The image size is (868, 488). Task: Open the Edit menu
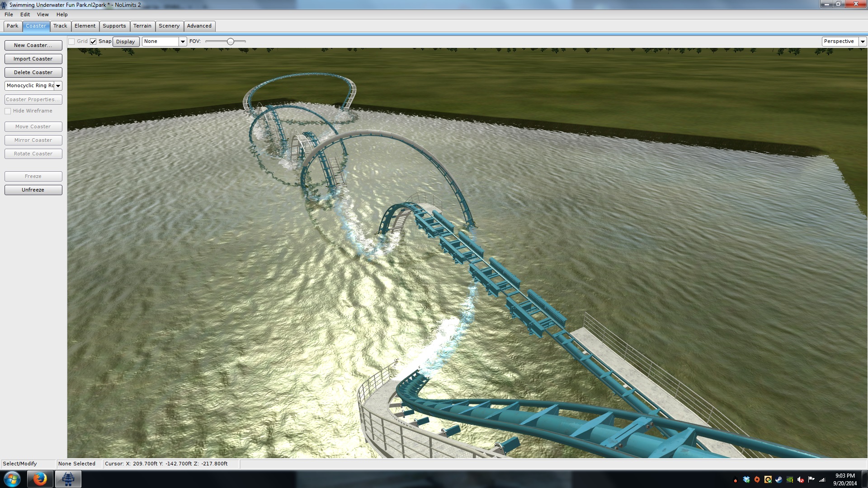click(25, 14)
